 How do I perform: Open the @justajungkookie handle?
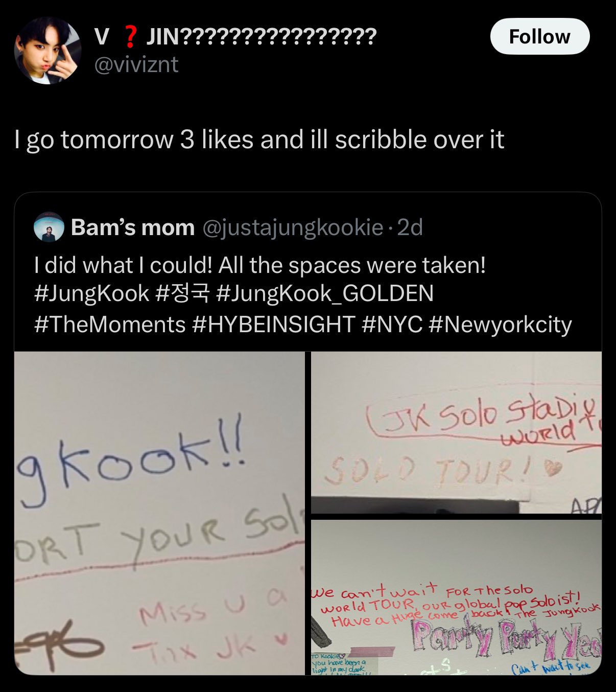pyautogui.click(x=293, y=227)
